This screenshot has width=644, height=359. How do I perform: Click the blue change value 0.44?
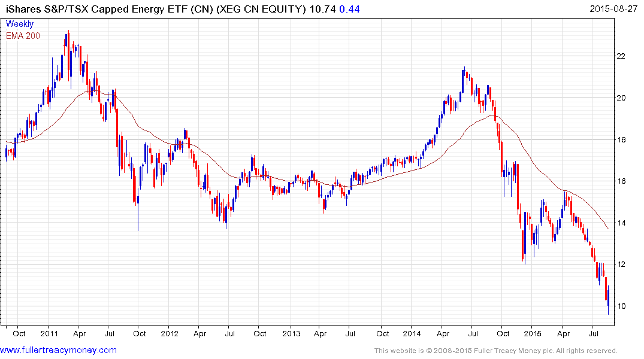[349, 9]
